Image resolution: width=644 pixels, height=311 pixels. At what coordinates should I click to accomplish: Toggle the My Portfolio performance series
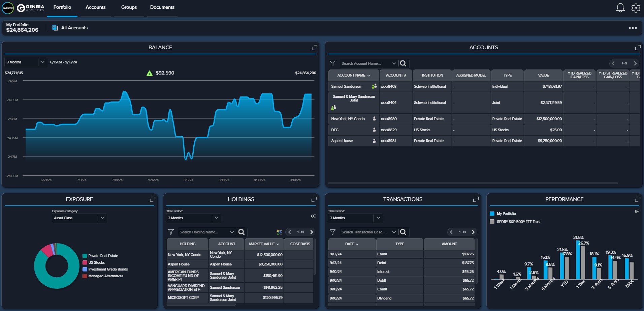point(492,214)
